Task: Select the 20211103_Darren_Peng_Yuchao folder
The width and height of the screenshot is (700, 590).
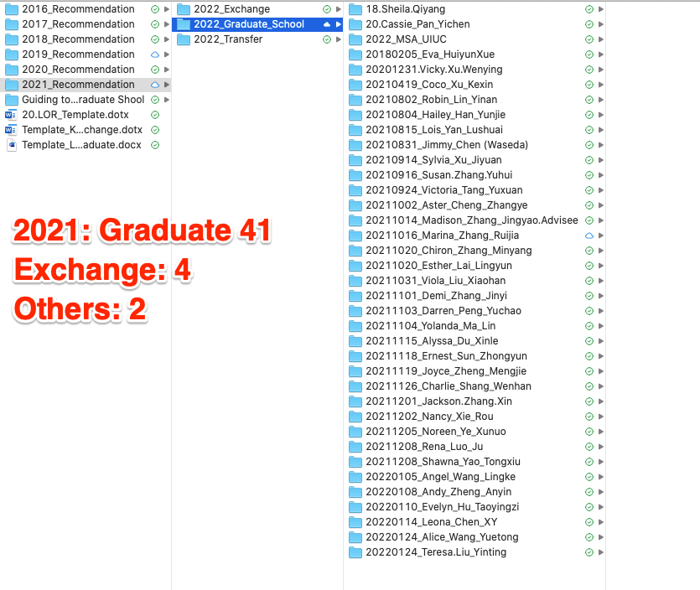Action: pos(476,311)
